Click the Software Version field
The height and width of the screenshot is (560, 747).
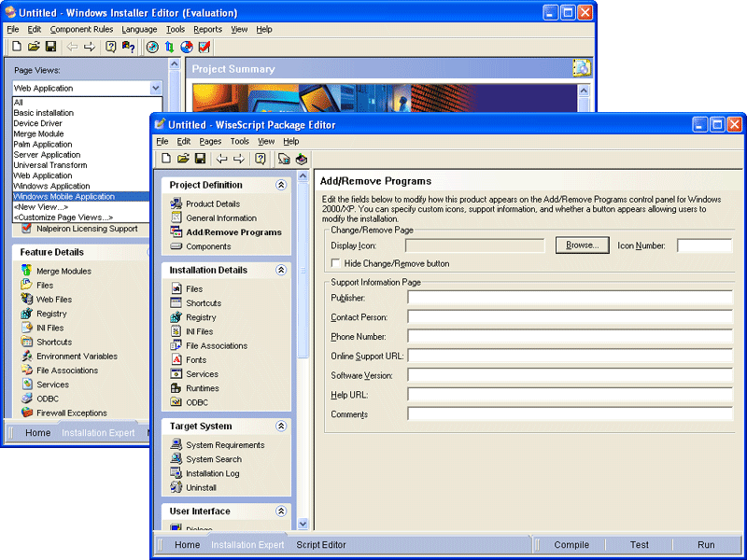tap(570, 376)
